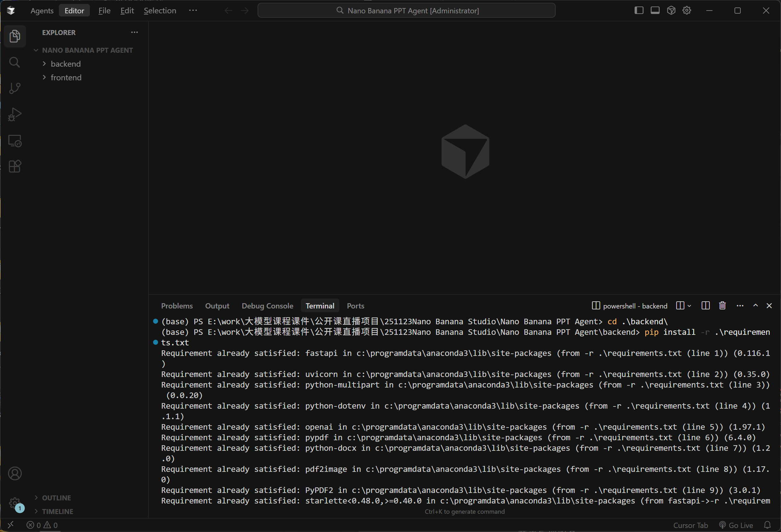Toggle the agents pane cube icon

(x=671, y=11)
